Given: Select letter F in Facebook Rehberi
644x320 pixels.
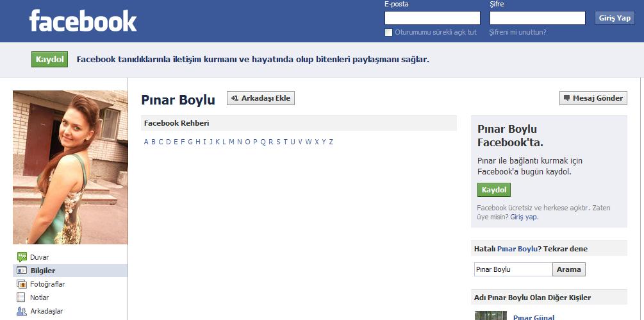Looking at the screenshot, I should 183,142.
